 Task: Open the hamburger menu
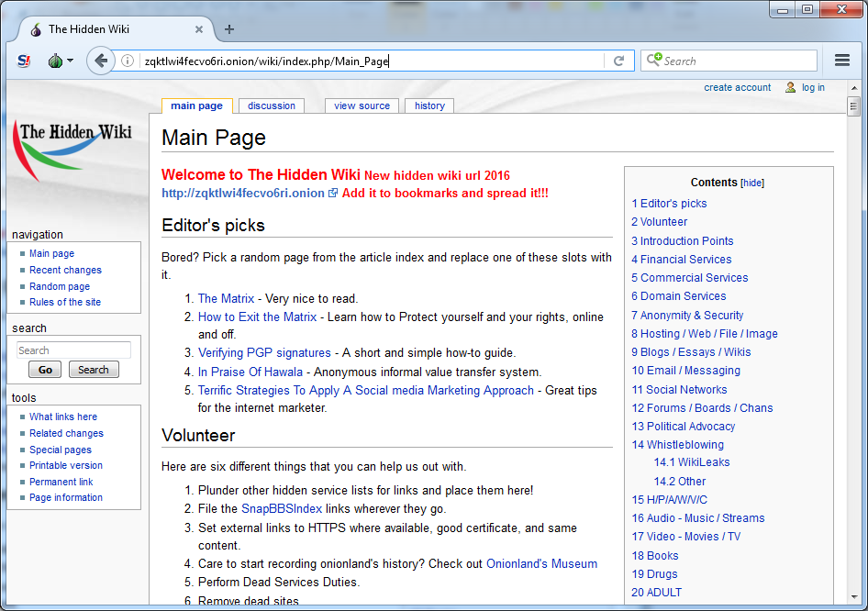coord(842,61)
